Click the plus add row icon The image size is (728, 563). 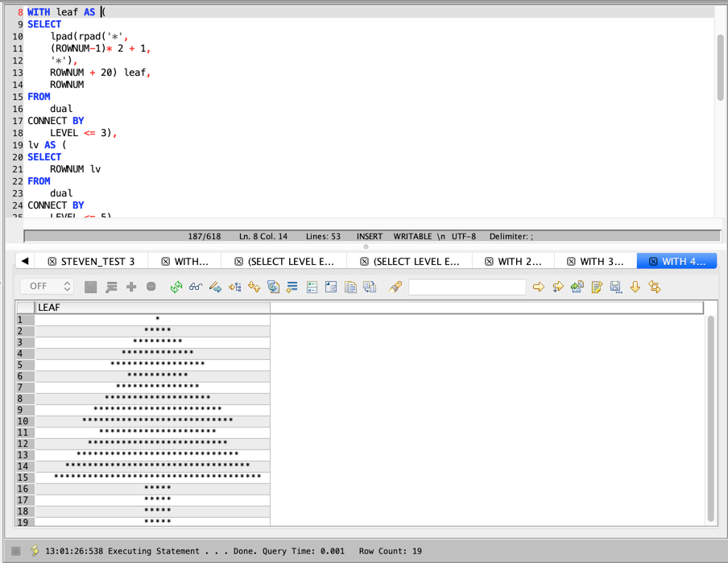(131, 287)
